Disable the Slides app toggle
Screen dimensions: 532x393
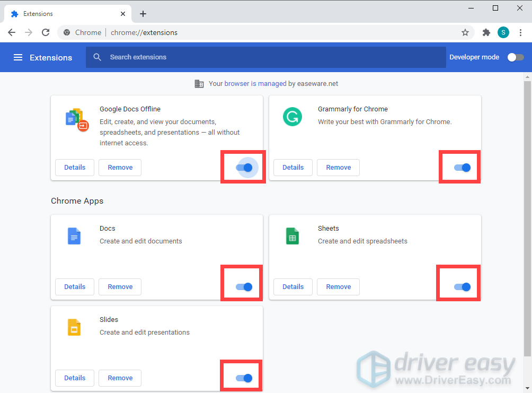(244, 378)
